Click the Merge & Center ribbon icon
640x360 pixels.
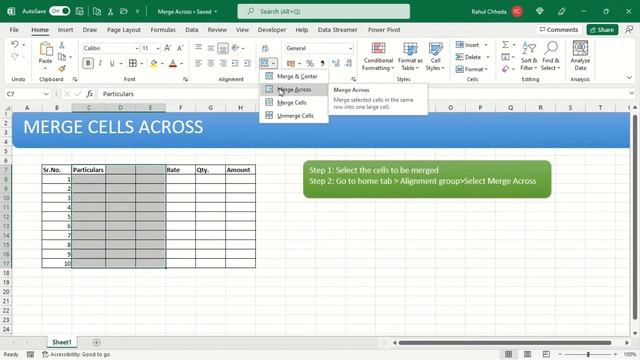click(x=264, y=63)
